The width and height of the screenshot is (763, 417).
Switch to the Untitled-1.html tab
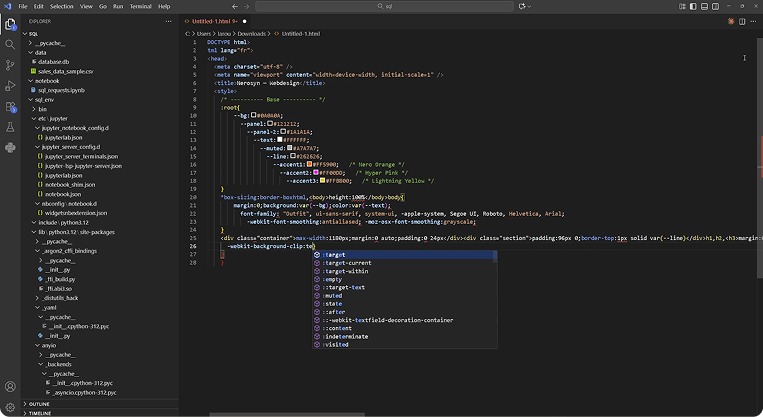click(x=214, y=21)
